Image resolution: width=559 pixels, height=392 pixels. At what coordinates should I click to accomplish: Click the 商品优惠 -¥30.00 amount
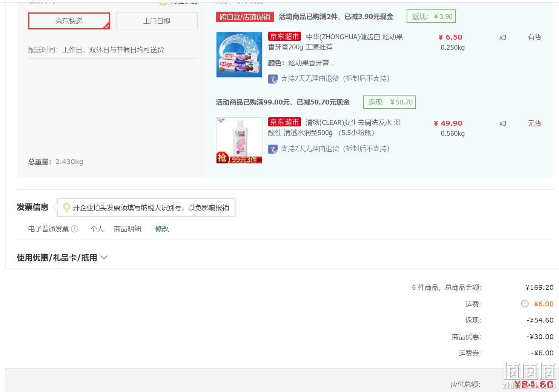point(540,337)
